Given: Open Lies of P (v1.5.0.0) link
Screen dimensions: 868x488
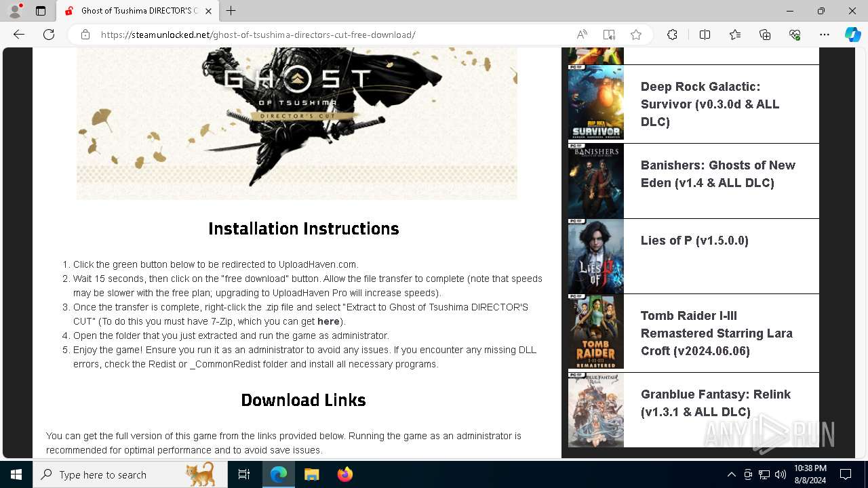Looking at the screenshot, I should coord(694,241).
